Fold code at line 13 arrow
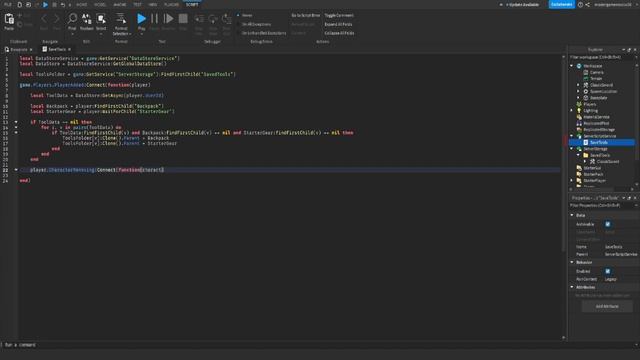This screenshot has width=640, height=360. 16,122
